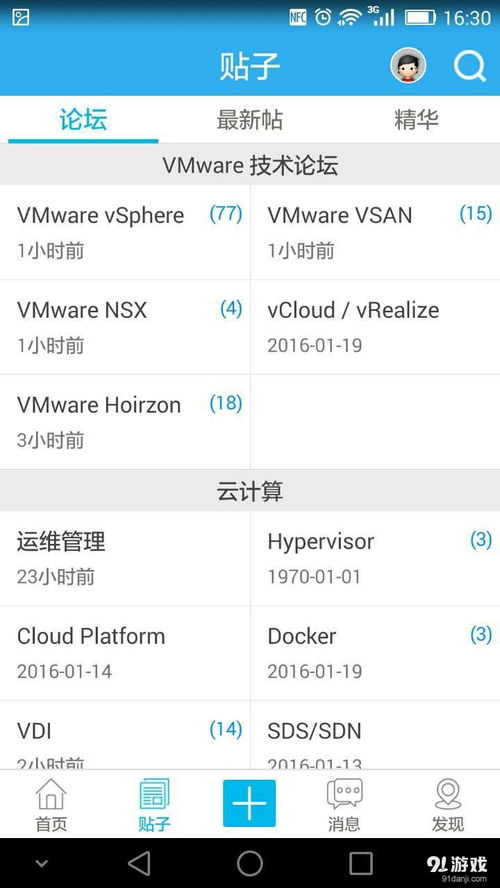Select the 贴子 posts icon in bottom bar
Image resolution: width=500 pixels, height=888 pixels.
(x=154, y=805)
